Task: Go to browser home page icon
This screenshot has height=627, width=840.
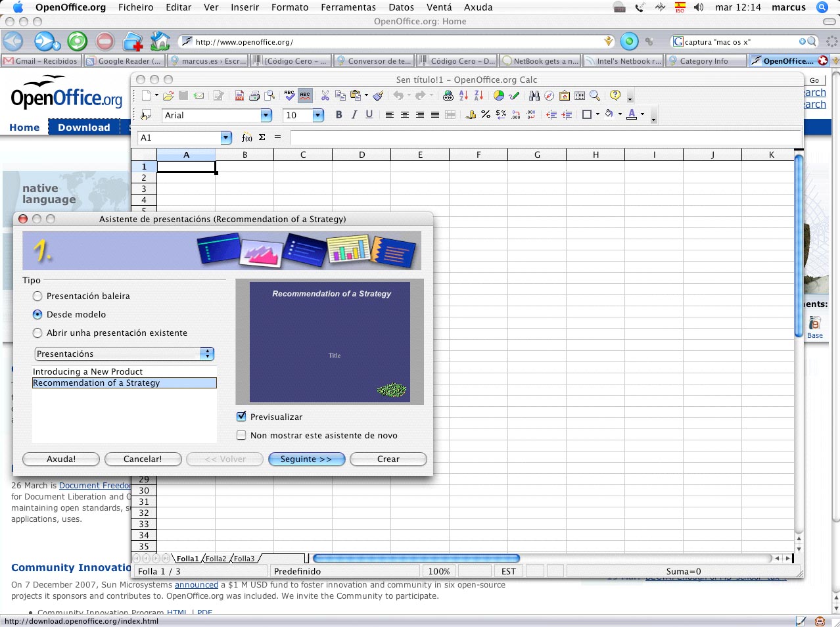Action: click(160, 41)
